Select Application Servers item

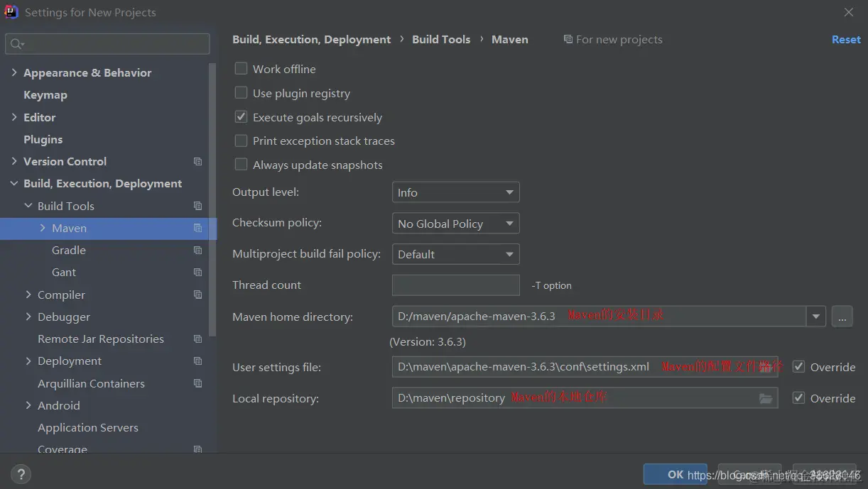point(88,428)
